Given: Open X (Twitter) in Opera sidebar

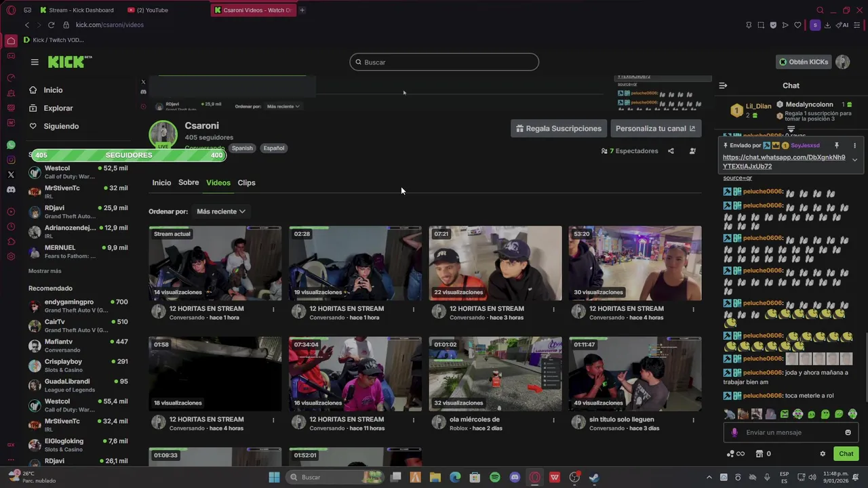Looking at the screenshot, I should pyautogui.click(x=11, y=175).
